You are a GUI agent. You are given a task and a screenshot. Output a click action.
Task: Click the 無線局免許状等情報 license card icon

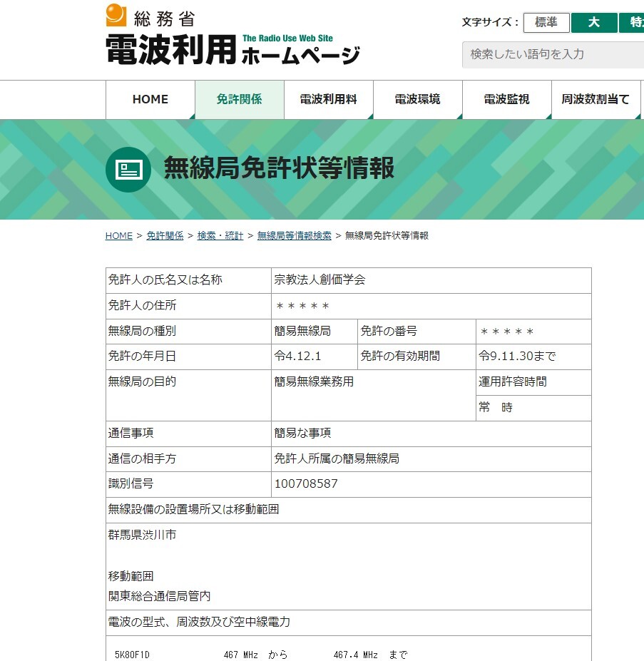(128, 170)
